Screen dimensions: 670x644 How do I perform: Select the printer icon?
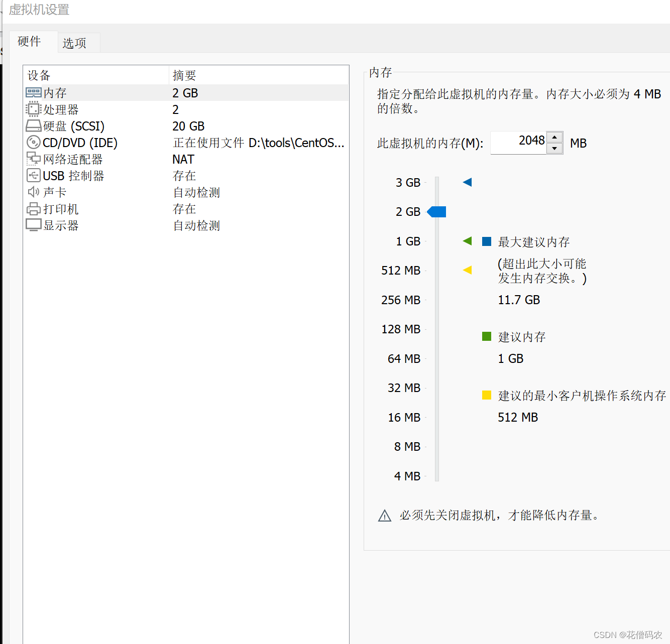point(34,209)
